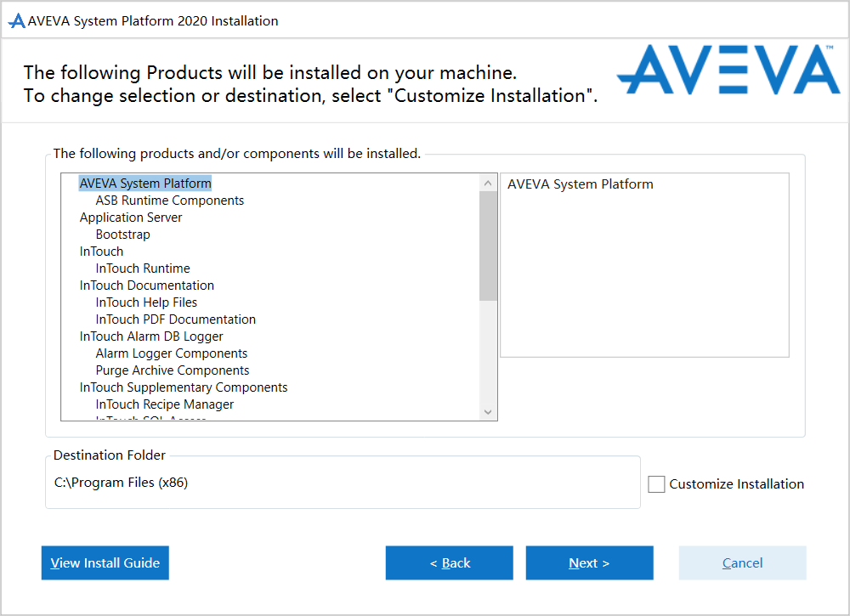Open the View Install Guide button
This screenshot has width=850, height=616.
pyautogui.click(x=105, y=562)
